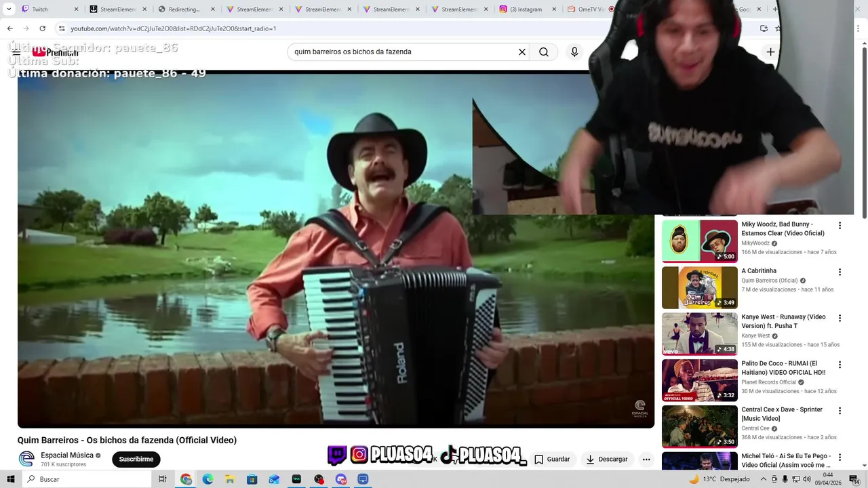The height and width of the screenshot is (488, 868).
Task: Click the Suscribirme button
Action: 136,459
